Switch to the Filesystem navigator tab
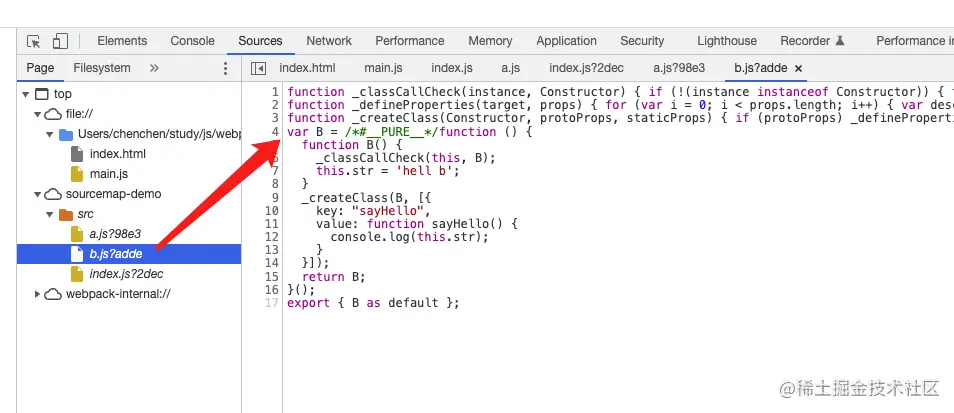Viewport: 954px width, 413px height. click(x=102, y=68)
